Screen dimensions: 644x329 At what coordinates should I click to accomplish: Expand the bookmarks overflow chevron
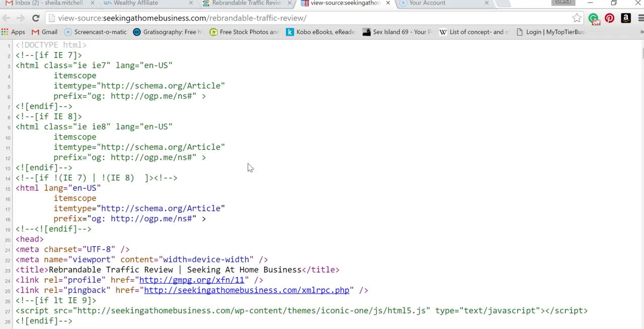click(x=641, y=32)
